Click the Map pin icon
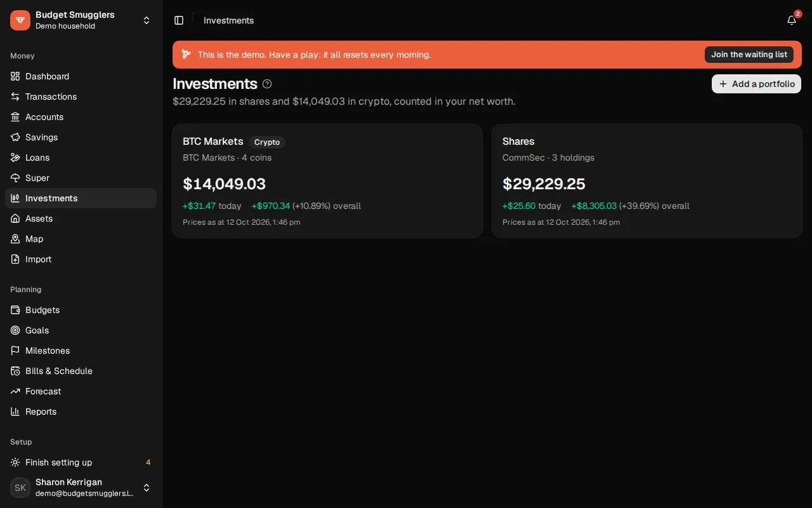Viewport: 812px width, 508px height. tap(15, 239)
